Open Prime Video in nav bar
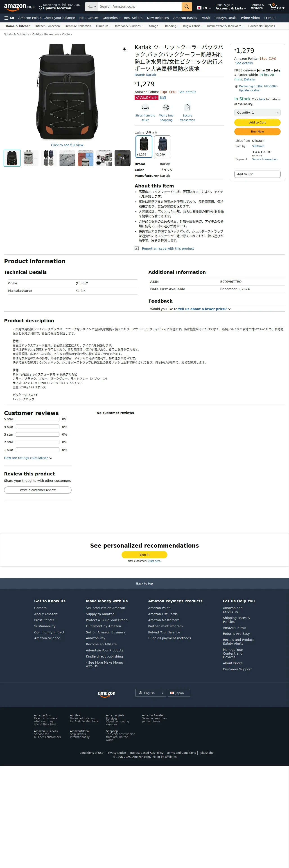The width and height of the screenshot is (289, 868). 250,18
